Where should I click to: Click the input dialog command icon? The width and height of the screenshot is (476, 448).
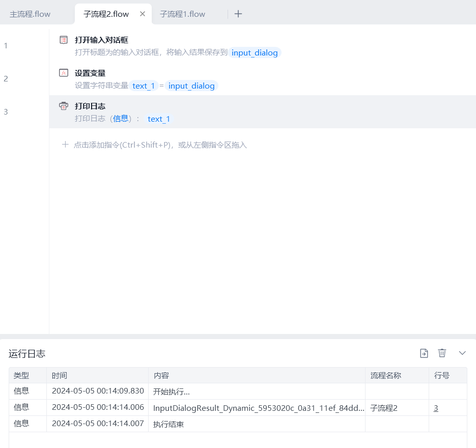(x=64, y=40)
